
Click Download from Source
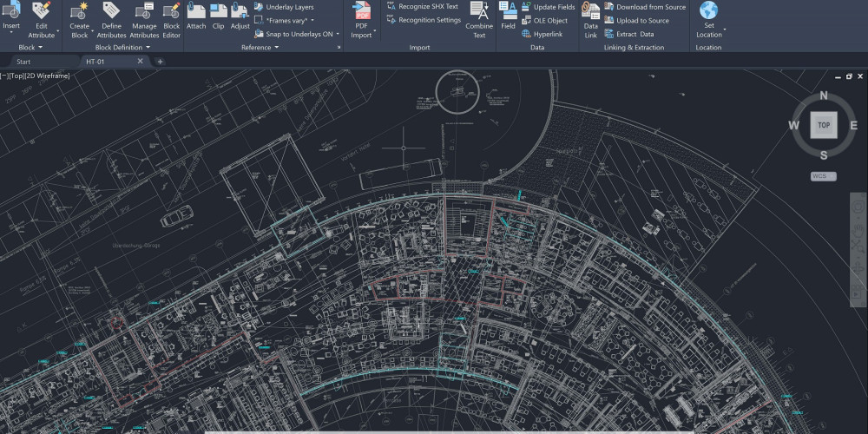(x=645, y=7)
